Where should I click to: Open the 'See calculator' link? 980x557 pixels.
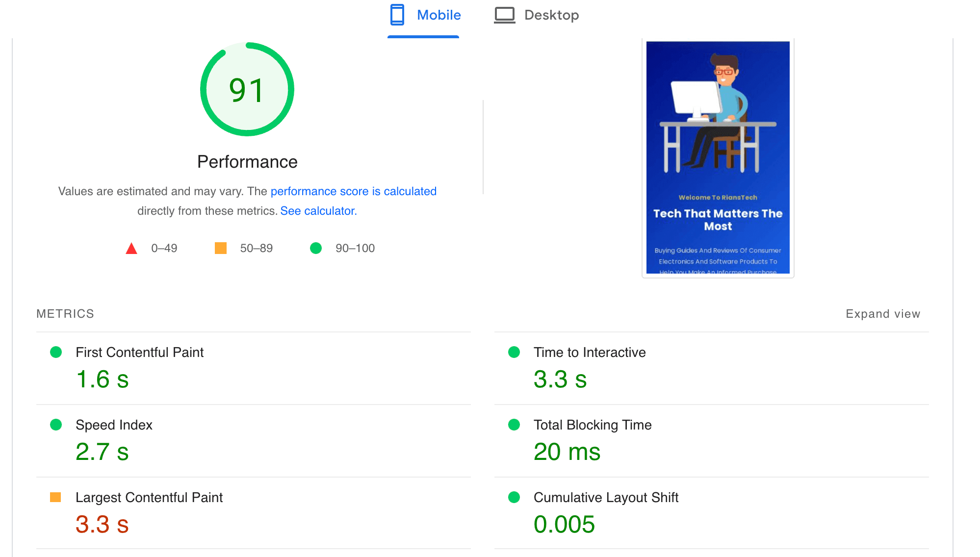[x=318, y=211]
